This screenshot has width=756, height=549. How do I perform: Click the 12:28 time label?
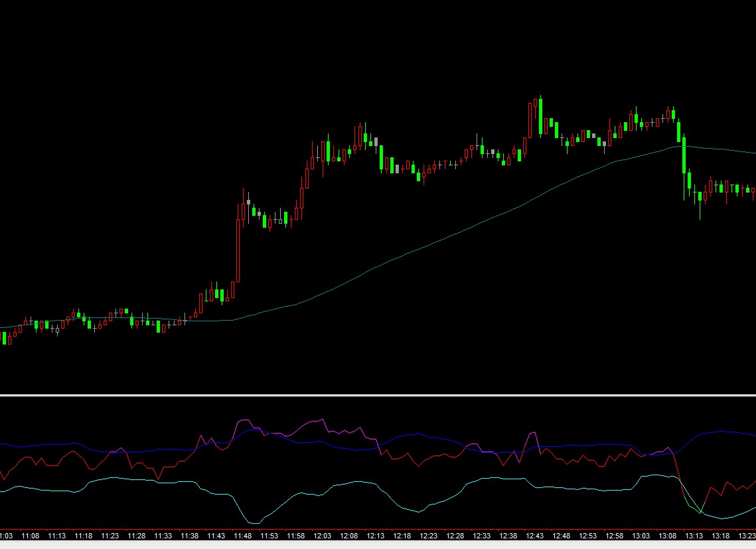tap(455, 536)
